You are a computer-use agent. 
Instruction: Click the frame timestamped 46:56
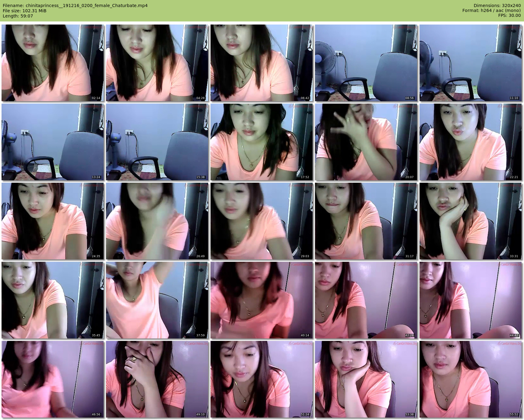click(x=52, y=379)
